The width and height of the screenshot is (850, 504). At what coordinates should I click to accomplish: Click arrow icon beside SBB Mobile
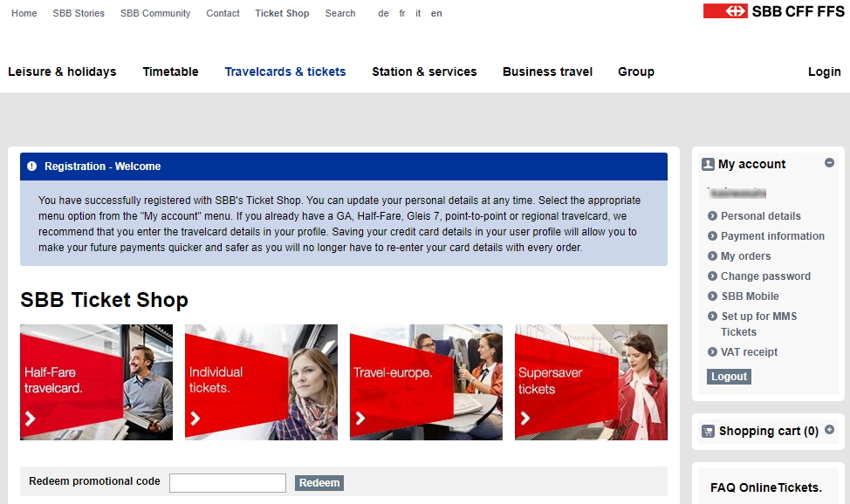tap(712, 296)
